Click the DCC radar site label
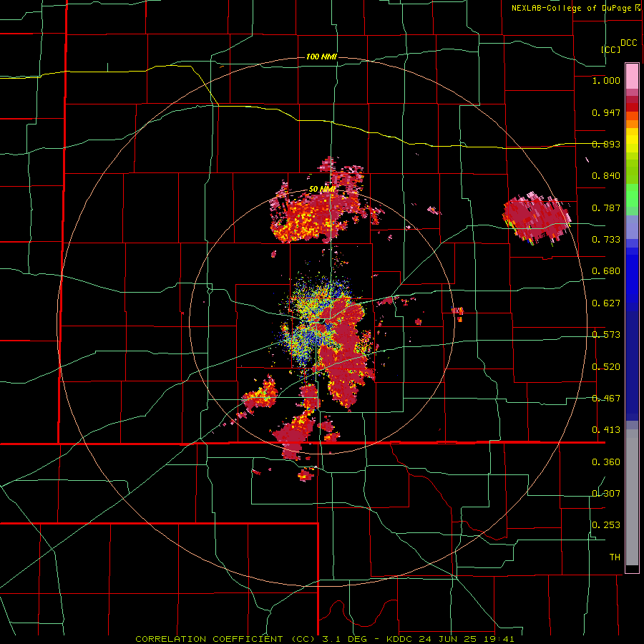This screenshot has width=644, height=644. (629, 43)
